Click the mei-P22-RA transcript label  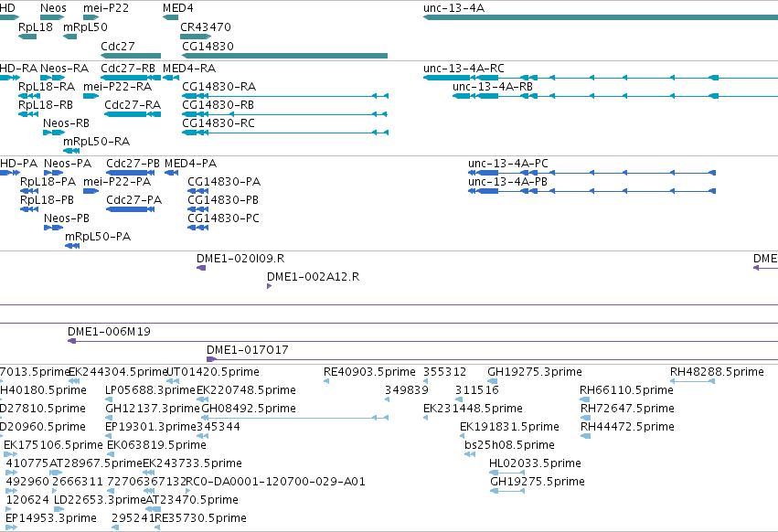click(118, 86)
